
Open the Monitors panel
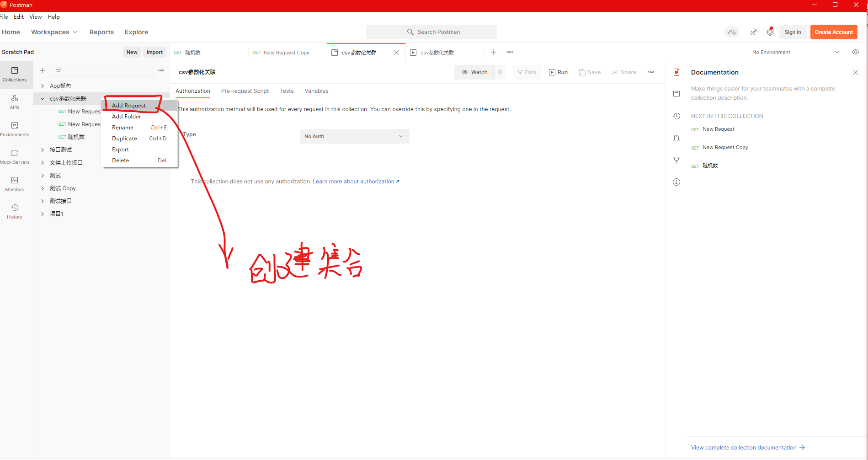coord(14,183)
